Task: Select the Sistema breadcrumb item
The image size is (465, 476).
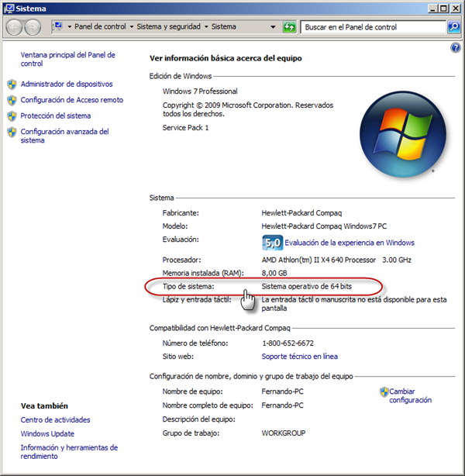Action: pos(224,26)
